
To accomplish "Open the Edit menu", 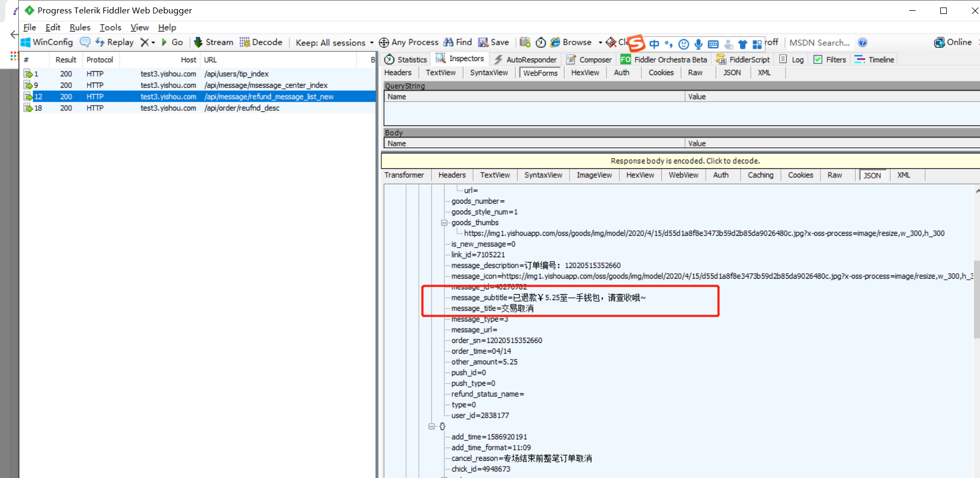I will click(53, 27).
